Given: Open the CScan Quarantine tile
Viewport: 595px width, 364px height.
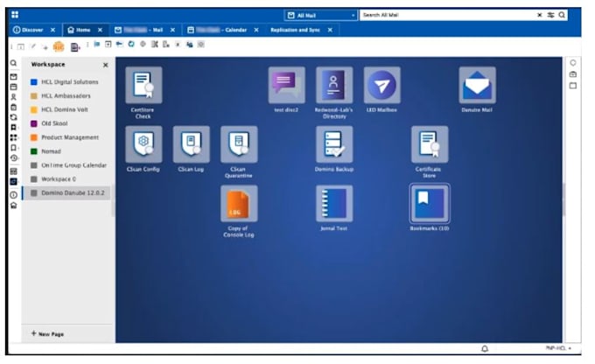Looking at the screenshot, I should tap(239, 144).
